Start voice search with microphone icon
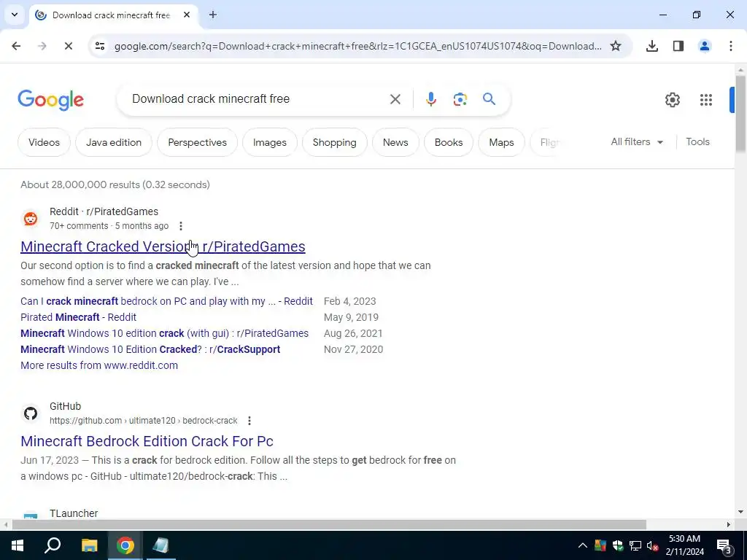 [430, 99]
